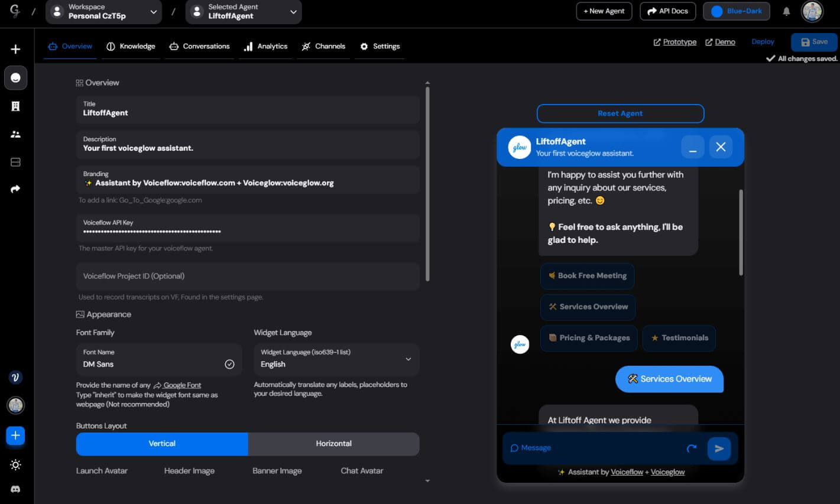Expand the Widget Language dropdown
The image size is (840, 504).
click(336, 359)
